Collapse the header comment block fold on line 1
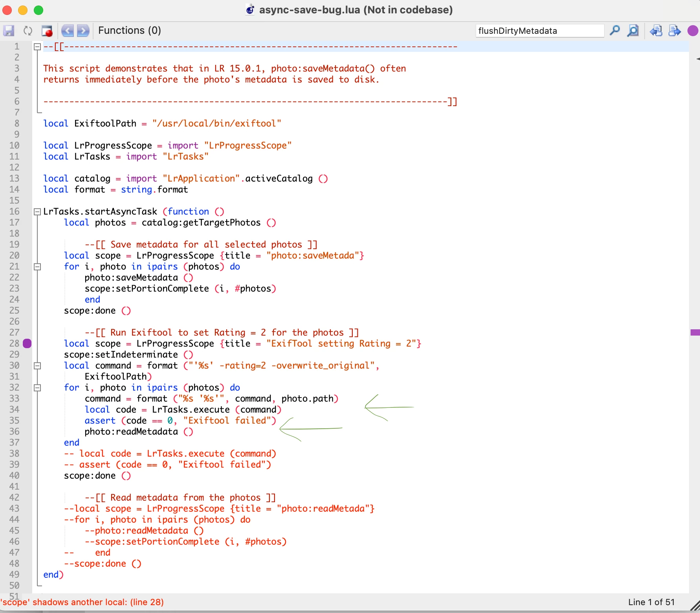The width and height of the screenshot is (700, 613). pos(37,47)
